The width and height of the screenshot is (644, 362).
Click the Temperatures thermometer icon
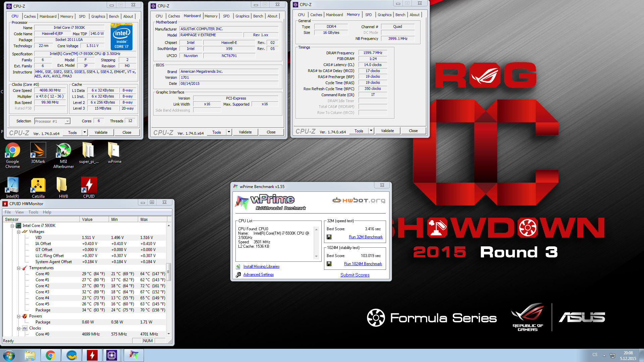click(25, 268)
